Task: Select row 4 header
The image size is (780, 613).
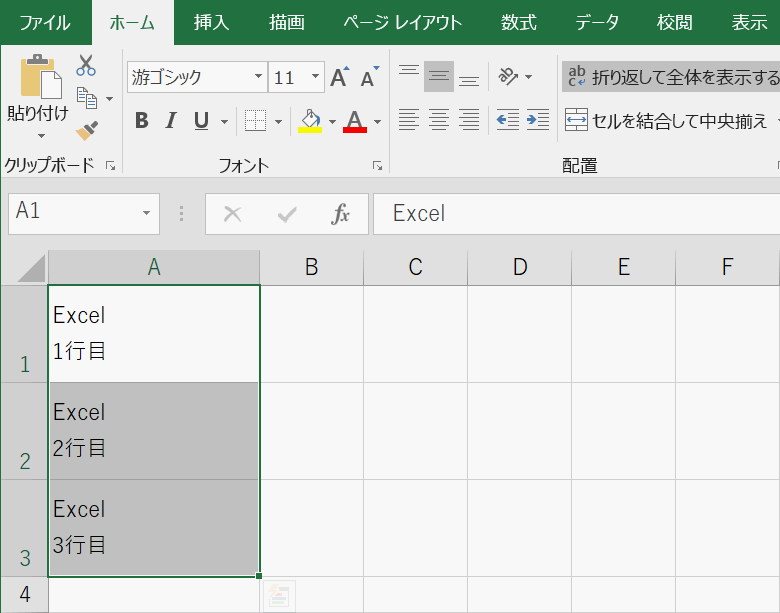Action: 24,594
